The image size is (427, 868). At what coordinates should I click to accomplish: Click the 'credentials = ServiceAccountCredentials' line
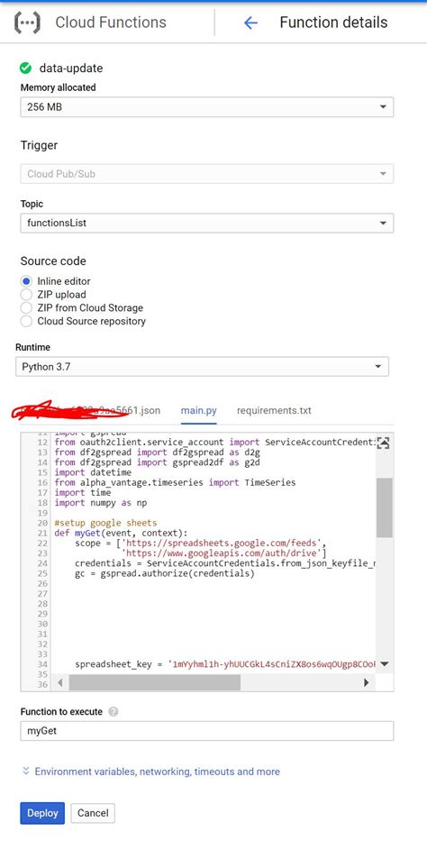(225, 563)
